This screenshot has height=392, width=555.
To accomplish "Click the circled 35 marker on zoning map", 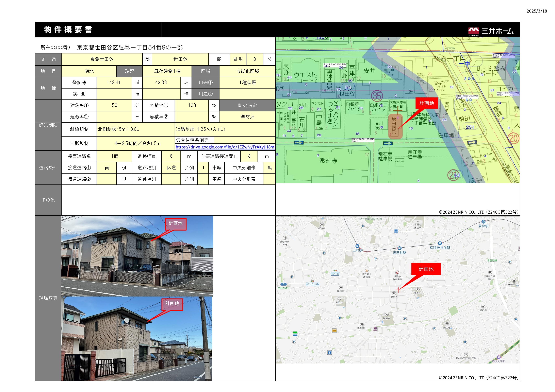I will (x=377, y=96).
